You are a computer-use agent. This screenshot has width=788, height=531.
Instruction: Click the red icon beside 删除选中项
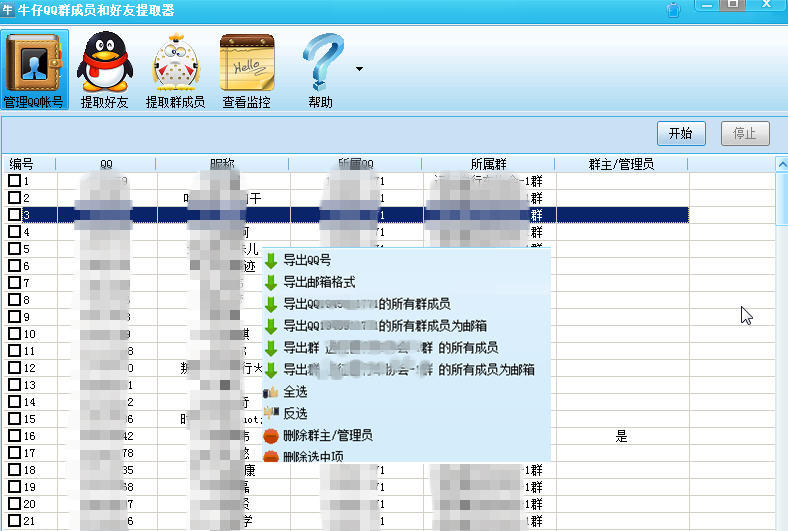coord(271,457)
